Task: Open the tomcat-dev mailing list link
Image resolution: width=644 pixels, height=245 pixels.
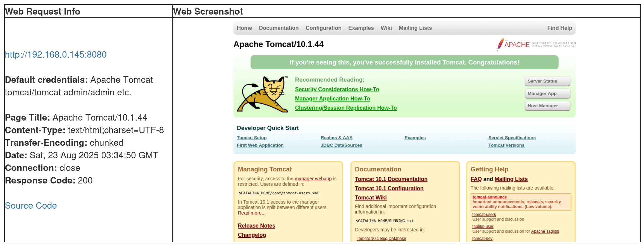Action: click(x=482, y=239)
